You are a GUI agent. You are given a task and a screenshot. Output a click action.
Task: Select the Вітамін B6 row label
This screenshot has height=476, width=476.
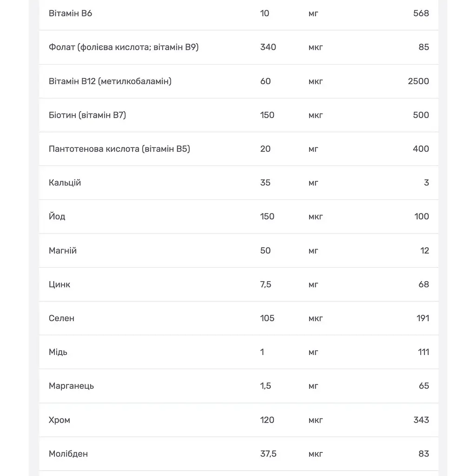(x=71, y=13)
